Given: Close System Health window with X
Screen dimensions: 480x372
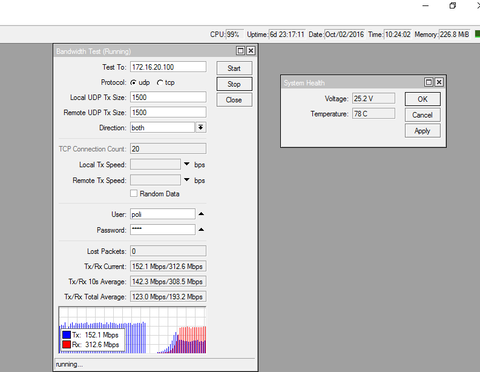Looking at the screenshot, I should [439, 82].
